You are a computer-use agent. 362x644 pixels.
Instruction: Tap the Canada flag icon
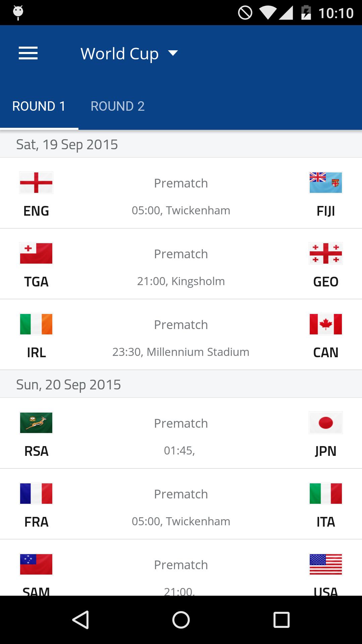tap(325, 324)
